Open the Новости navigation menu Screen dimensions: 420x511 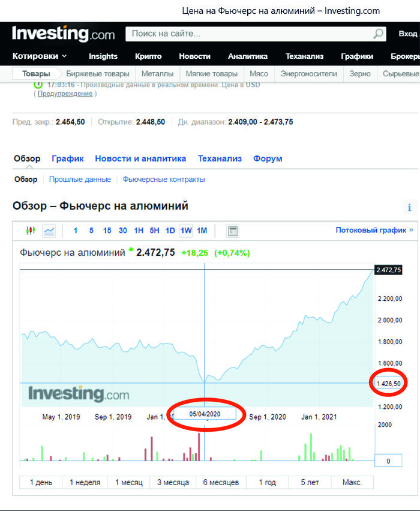tap(194, 56)
